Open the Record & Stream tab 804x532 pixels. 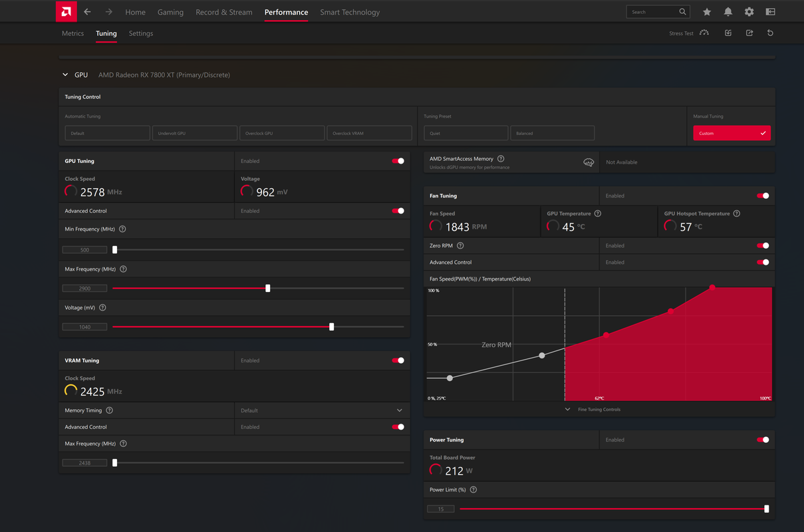pos(224,12)
